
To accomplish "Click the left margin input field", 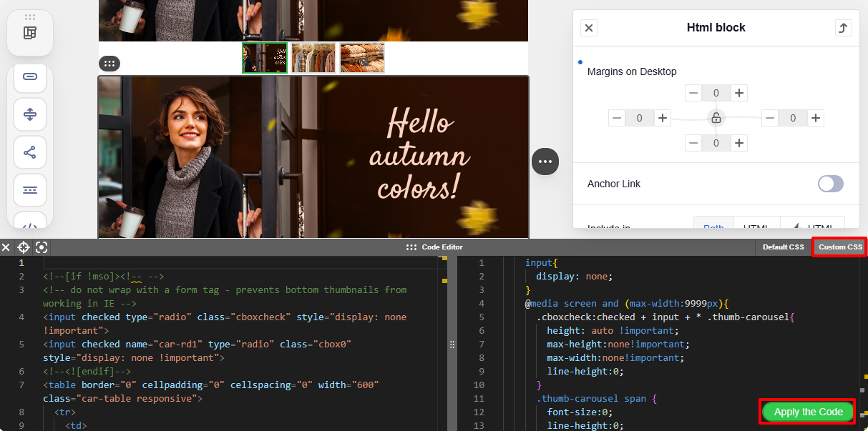I will pos(640,118).
